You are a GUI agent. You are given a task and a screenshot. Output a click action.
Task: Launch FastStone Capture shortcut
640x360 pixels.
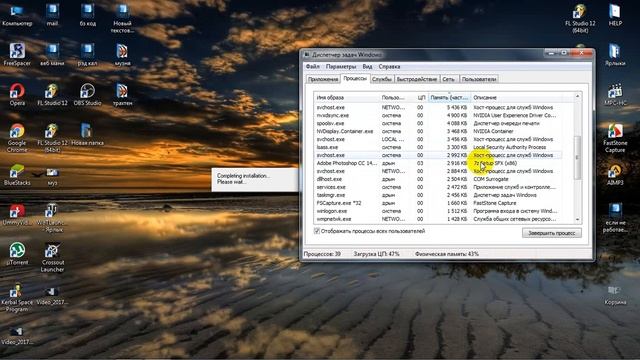pos(615,138)
